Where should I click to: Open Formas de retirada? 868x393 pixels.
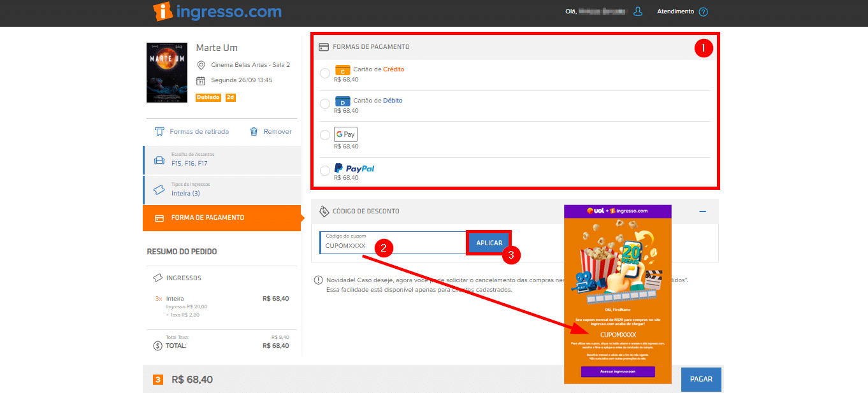[x=192, y=132]
